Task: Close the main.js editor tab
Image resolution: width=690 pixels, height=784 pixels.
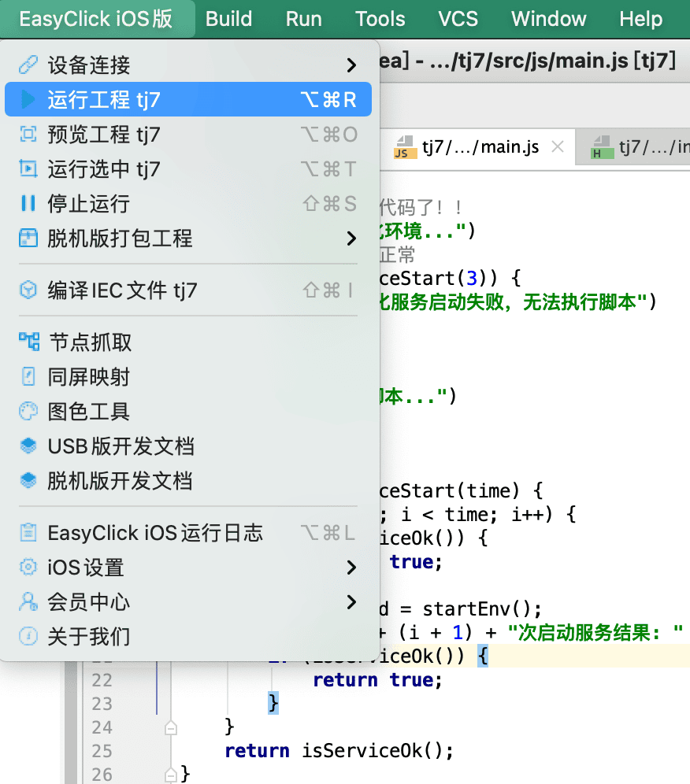Action: coord(558,147)
